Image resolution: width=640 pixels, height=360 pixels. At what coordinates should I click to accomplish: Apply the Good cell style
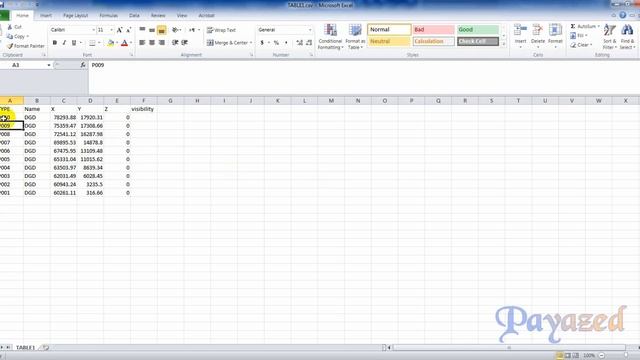point(478,29)
